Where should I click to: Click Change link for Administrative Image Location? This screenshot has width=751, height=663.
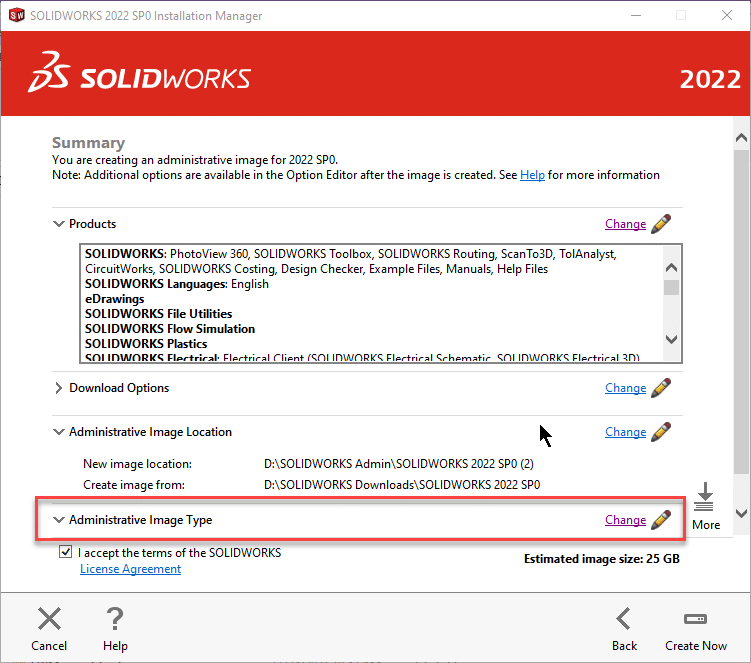[625, 432]
